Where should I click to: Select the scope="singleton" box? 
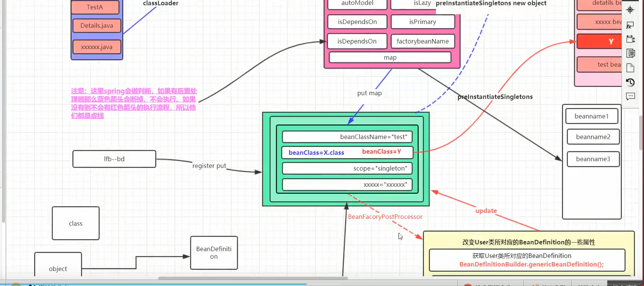[347, 168]
